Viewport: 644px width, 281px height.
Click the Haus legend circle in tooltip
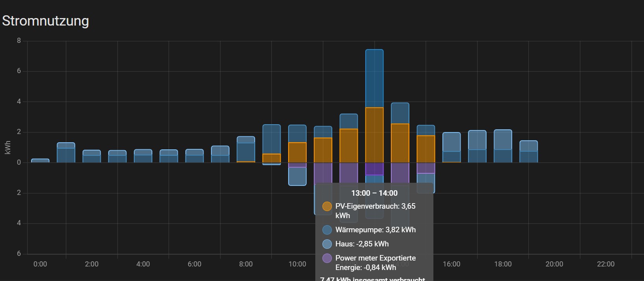click(327, 244)
